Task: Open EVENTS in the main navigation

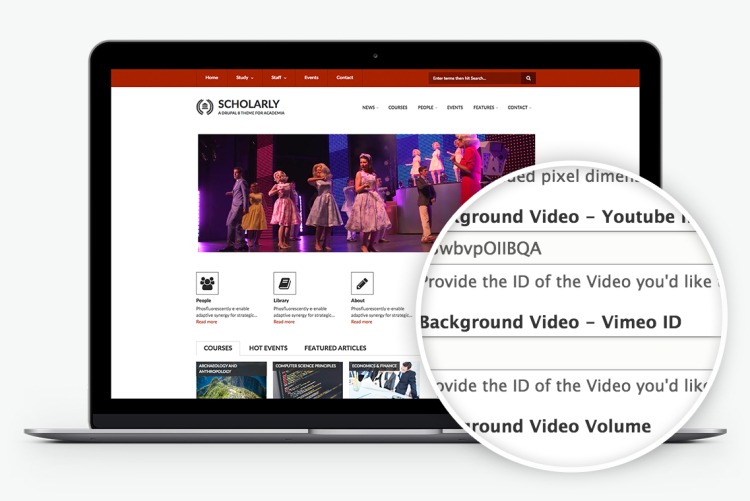Action: click(x=455, y=108)
